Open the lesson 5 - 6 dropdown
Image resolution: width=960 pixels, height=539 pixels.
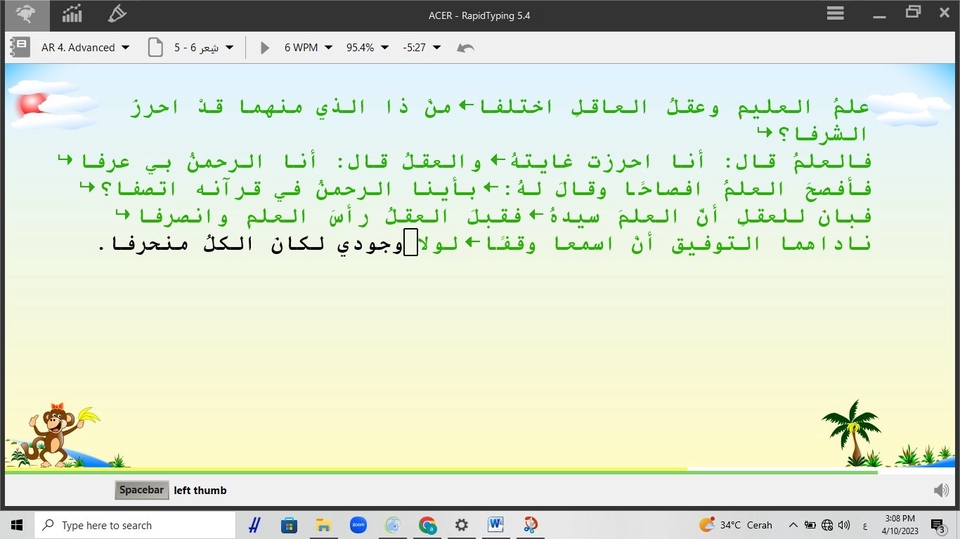click(x=203, y=47)
